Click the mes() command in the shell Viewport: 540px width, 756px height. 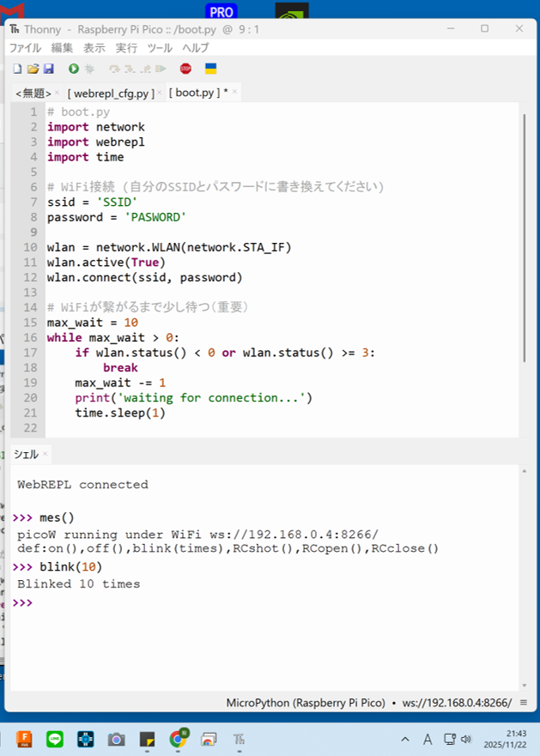pyautogui.click(x=57, y=517)
